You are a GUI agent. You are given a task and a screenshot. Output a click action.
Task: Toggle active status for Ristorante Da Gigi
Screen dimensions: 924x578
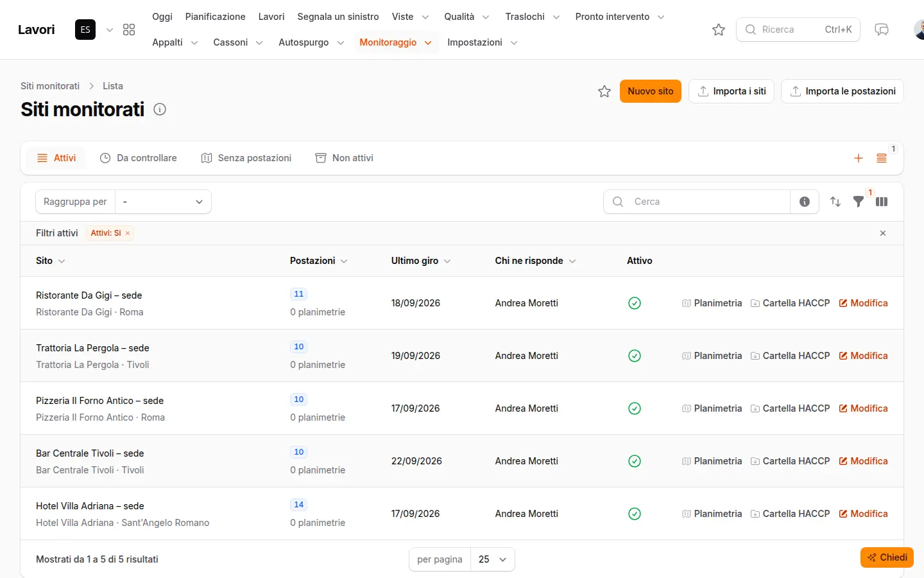635,303
